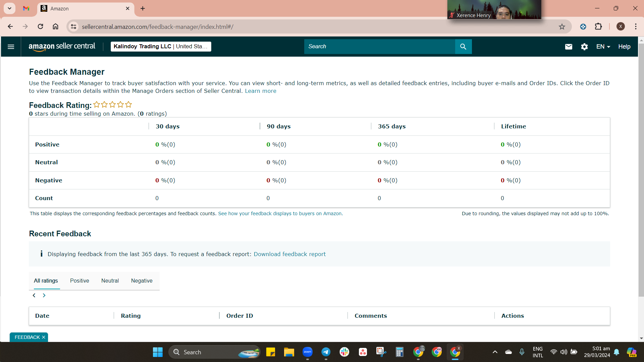Viewport: 644px width, 362px height.
Task: Click the Help link in header
Action: coord(624,47)
